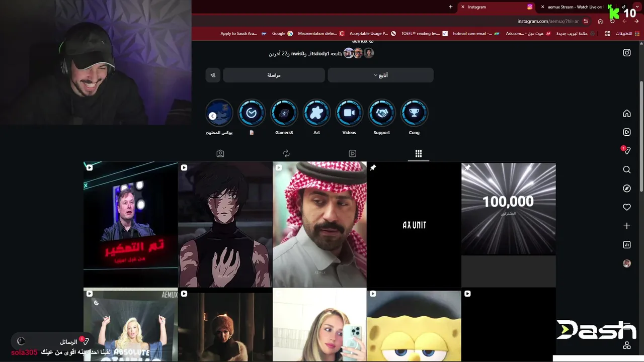Click the add similar accounts person icon
The width and height of the screenshot is (644, 362).
(x=213, y=75)
